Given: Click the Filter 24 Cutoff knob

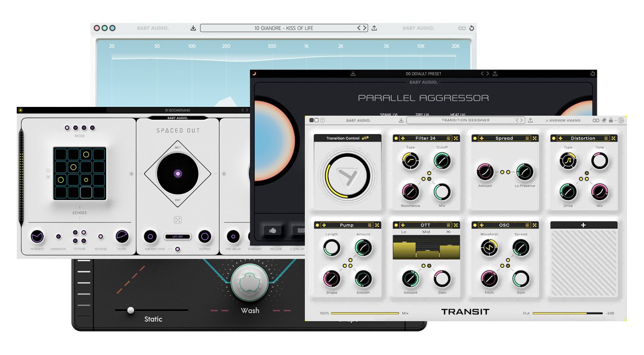Looking at the screenshot, I should [442, 161].
